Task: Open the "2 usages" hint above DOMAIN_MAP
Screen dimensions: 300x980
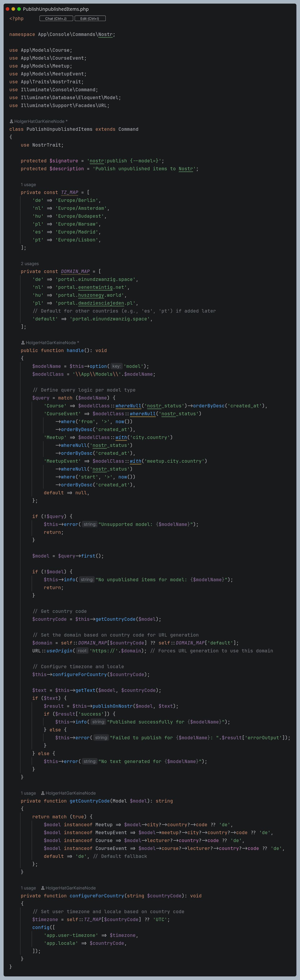Action: pos(30,264)
